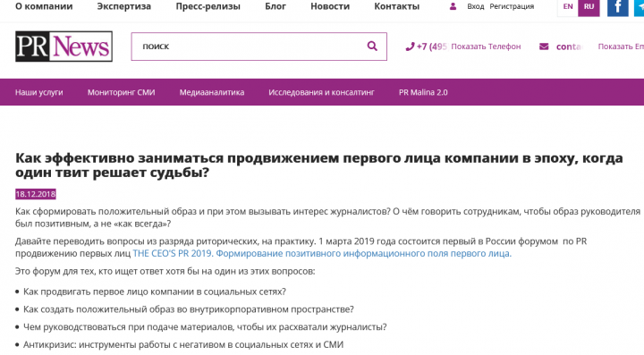
Task: Click paragraph starting Как сформировать положительный
Action: click(327, 217)
